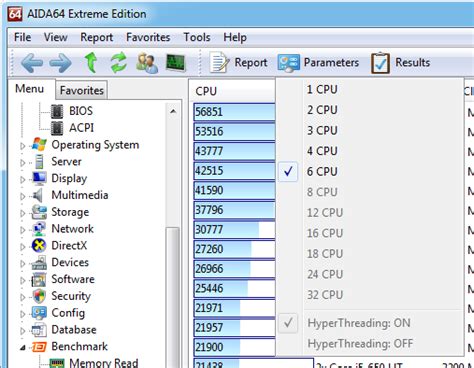
Task: Toggle HyperThreading: ON entry
Action: [370, 323]
